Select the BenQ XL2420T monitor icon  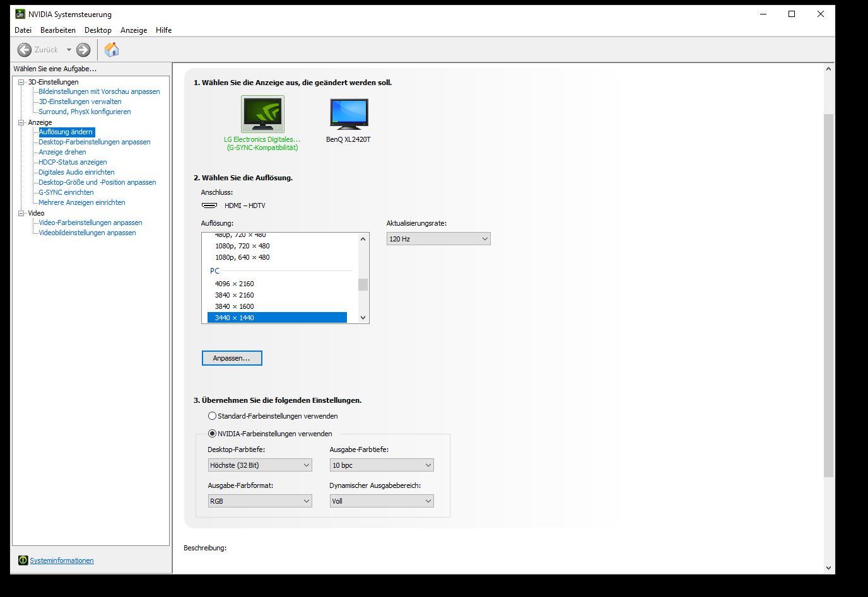coord(349,114)
